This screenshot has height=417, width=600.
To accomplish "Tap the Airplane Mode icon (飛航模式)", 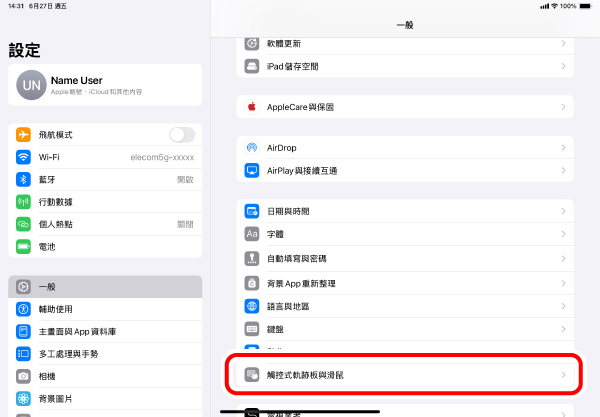I will tap(23, 135).
